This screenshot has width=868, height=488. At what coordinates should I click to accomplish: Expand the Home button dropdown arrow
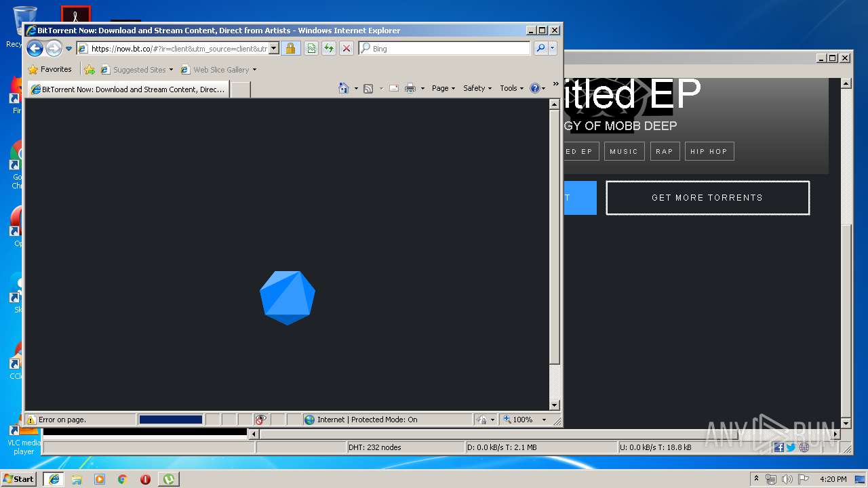356,89
